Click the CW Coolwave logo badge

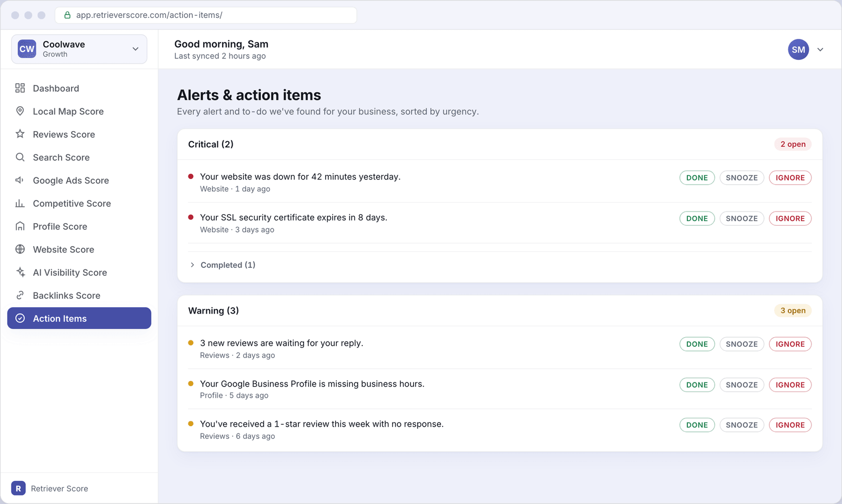pos(27,49)
